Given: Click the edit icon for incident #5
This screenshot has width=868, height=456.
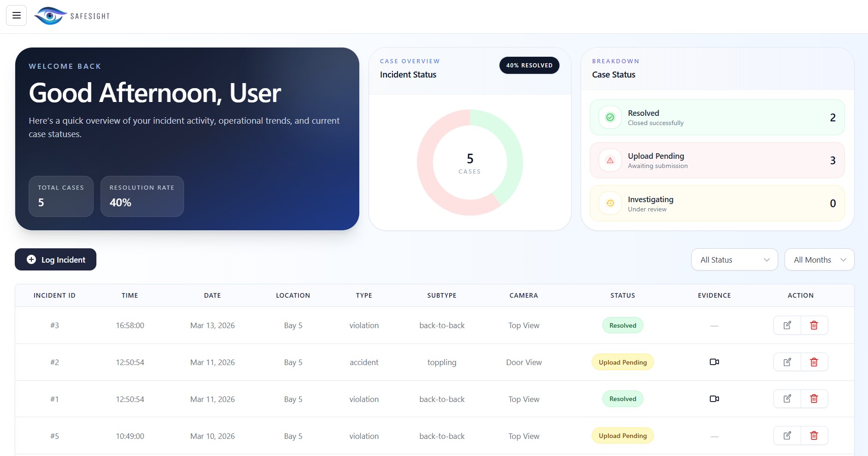Looking at the screenshot, I should pyautogui.click(x=787, y=436).
